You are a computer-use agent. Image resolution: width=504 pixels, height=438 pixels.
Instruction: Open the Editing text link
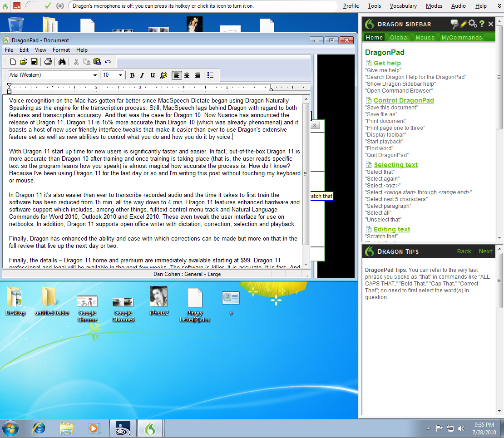[391, 229]
